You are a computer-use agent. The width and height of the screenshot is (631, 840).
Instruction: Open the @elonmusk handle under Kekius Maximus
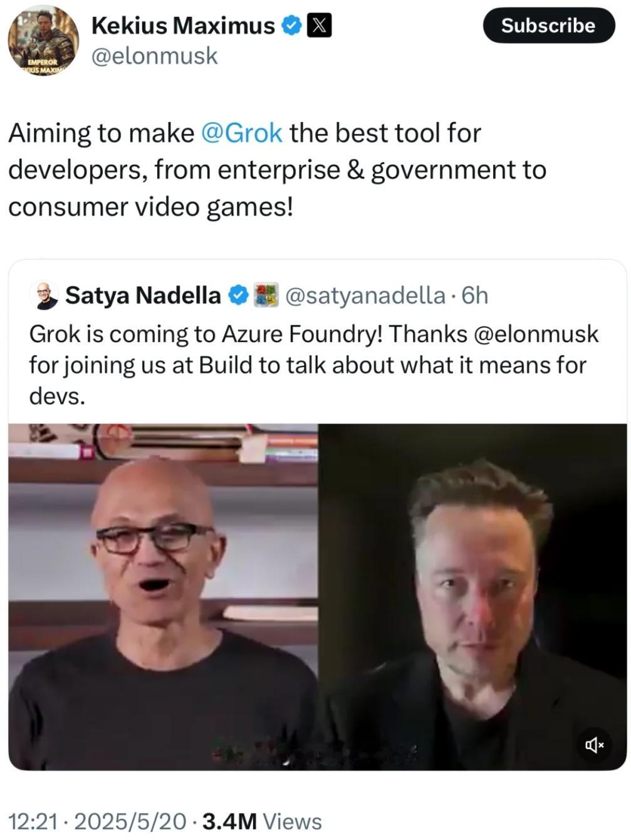point(154,56)
